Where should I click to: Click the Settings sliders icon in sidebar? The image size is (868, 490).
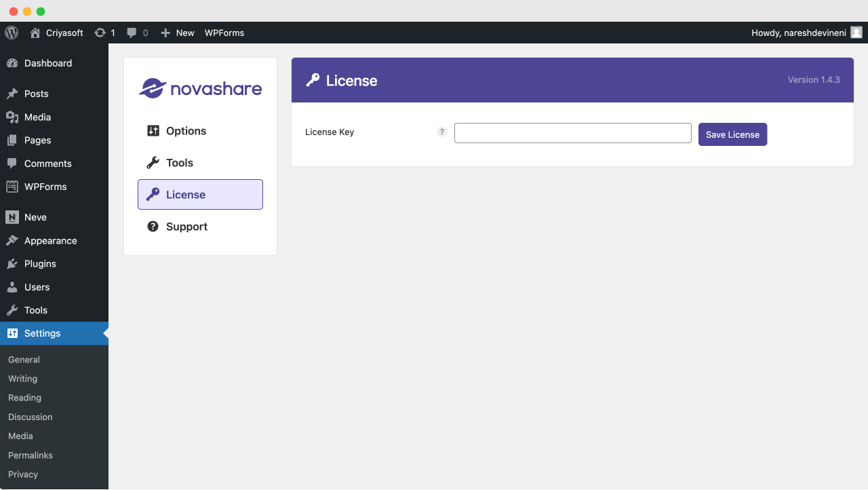point(12,333)
